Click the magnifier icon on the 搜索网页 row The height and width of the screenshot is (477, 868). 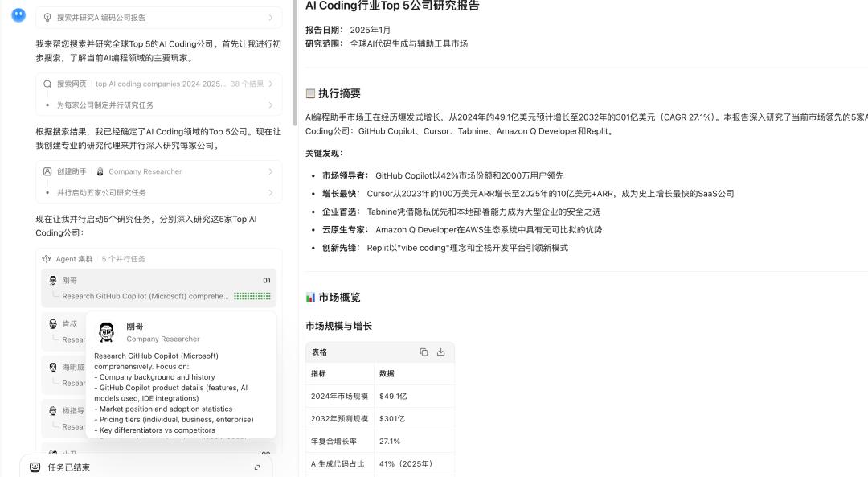tap(48, 84)
